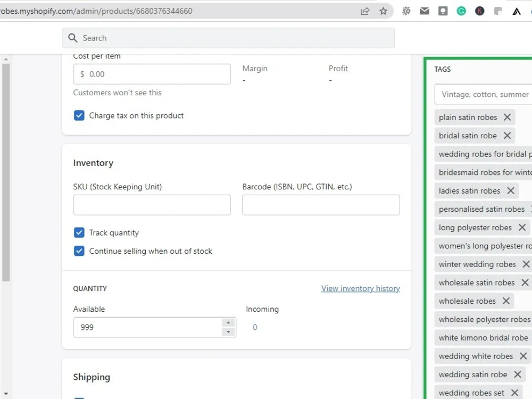Open the black triangle A extension icon
The image size is (532, 399).
pos(517,11)
